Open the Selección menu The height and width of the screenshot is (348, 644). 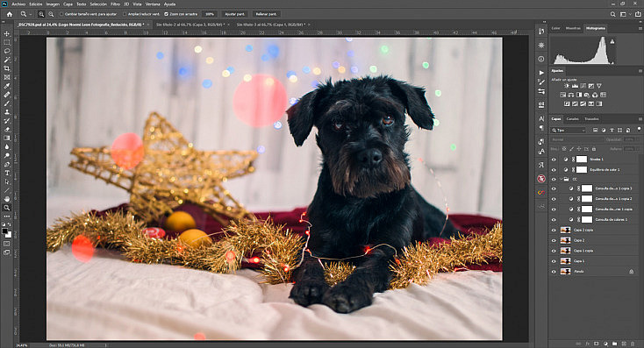tap(98, 4)
